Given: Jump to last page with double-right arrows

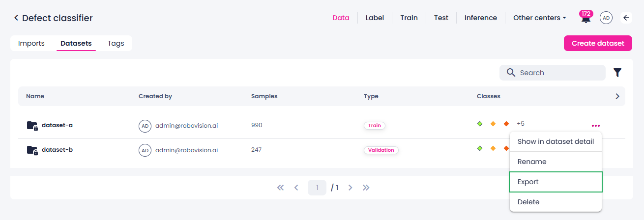Looking at the screenshot, I should [366, 188].
